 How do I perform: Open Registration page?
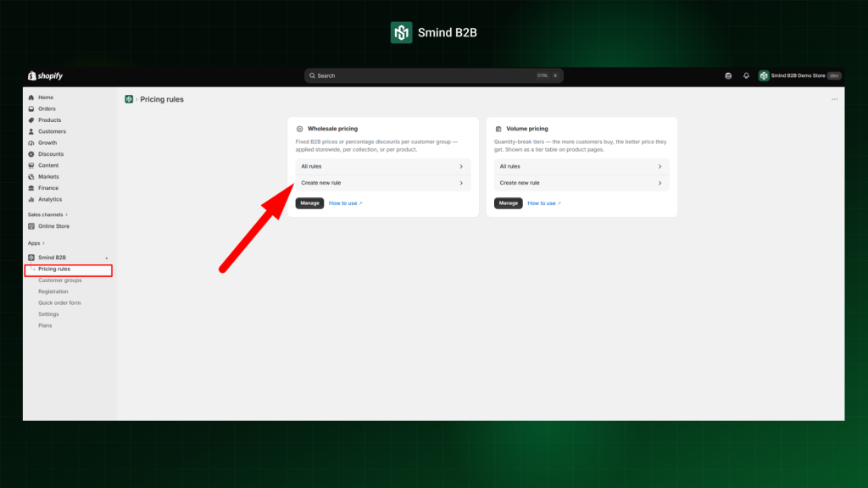(x=53, y=291)
